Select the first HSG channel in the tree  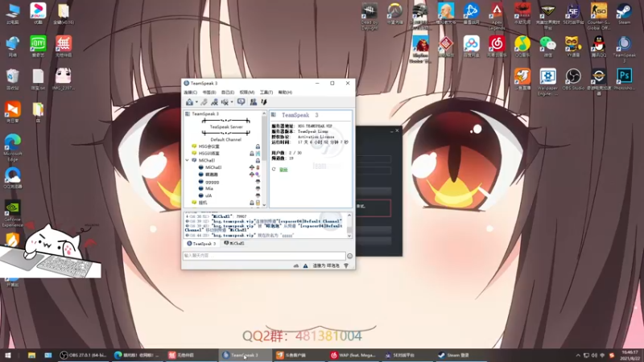pyautogui.click(x=208, y=146)
